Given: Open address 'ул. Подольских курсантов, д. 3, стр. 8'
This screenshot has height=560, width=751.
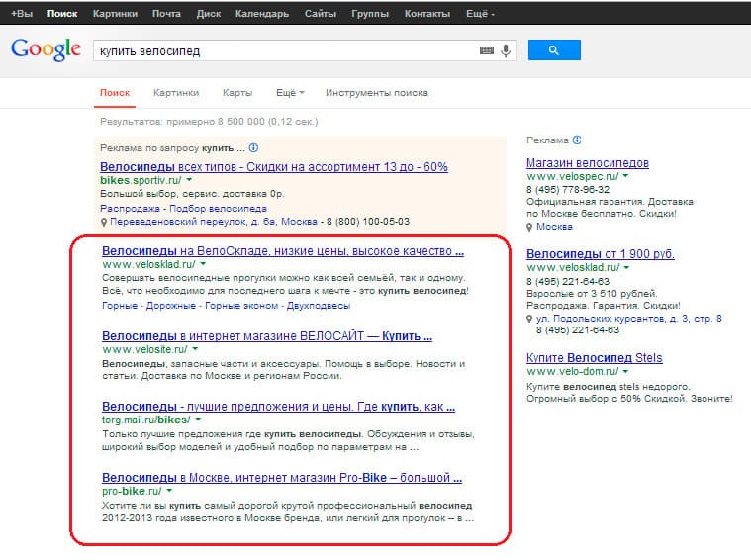Looking at the screenshot, I should [x=629, y=318].
